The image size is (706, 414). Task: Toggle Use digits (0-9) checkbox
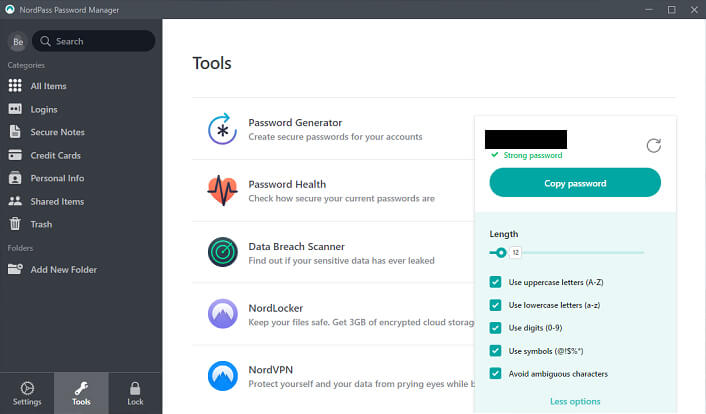tap(495, 328)
